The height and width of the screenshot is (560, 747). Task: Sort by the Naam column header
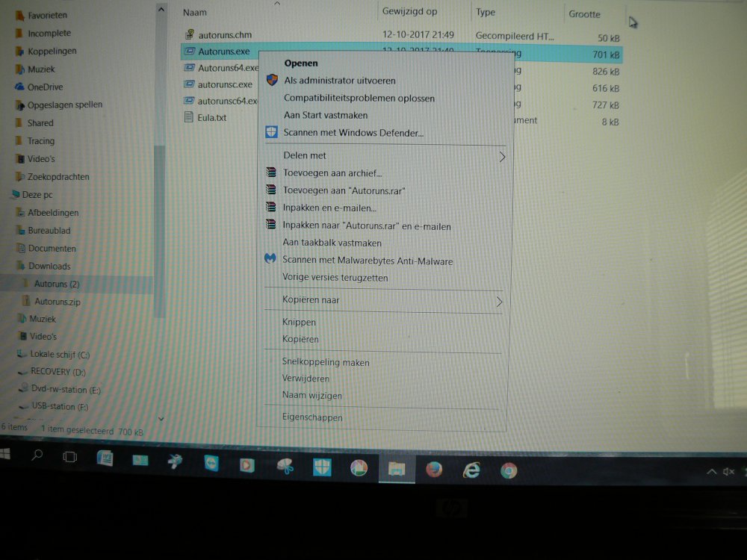coord(195,13)
